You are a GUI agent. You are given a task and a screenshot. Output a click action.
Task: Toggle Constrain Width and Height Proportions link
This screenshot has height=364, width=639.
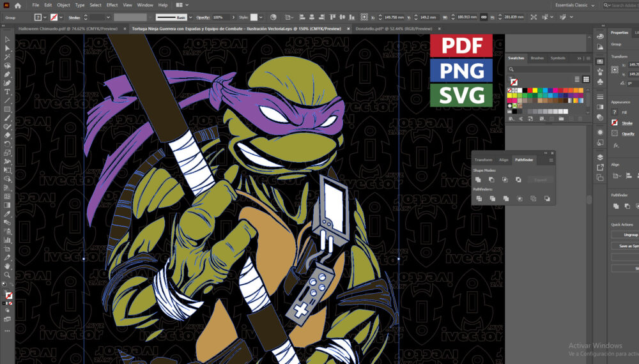(x=483, y=17)
